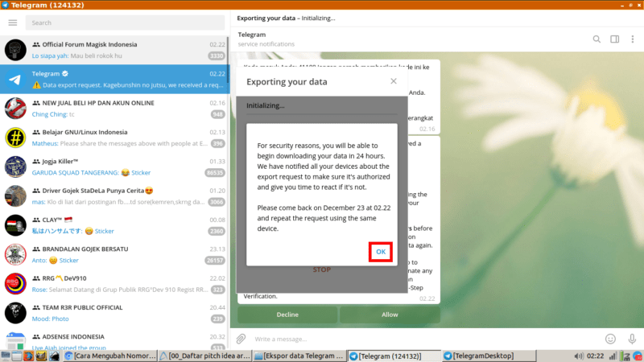644x362 pixels.
Task: Click the Search chats field
Action: (126, 23)
